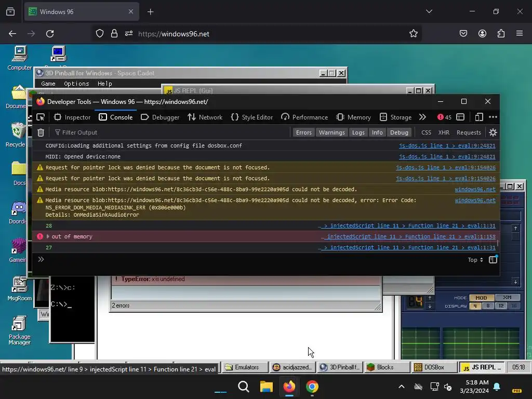Toggle the split console icon in toolbar
Image resolution: width=532 pixels, height=399 pixels.
pos(460,117)
